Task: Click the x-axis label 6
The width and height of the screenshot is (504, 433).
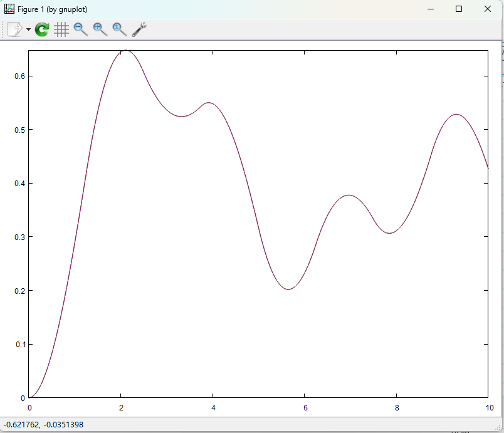Action: coord(305,408)
